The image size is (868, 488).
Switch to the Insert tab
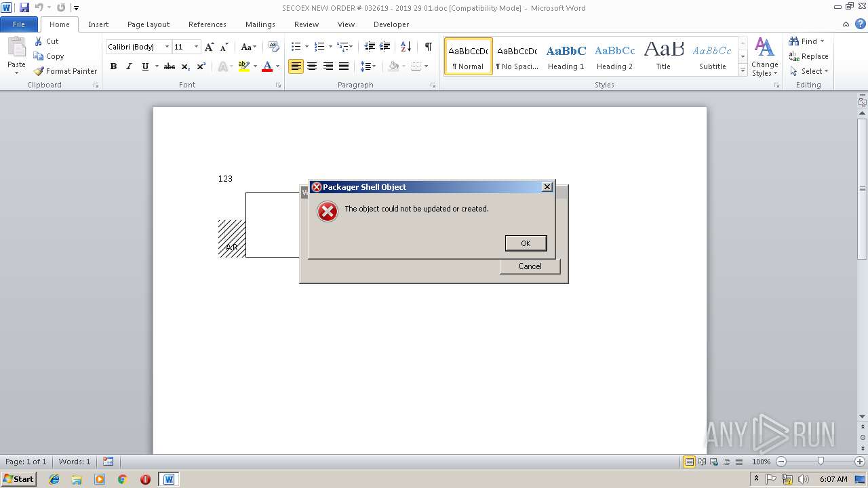pyautogui.click(x=98, y=24)
